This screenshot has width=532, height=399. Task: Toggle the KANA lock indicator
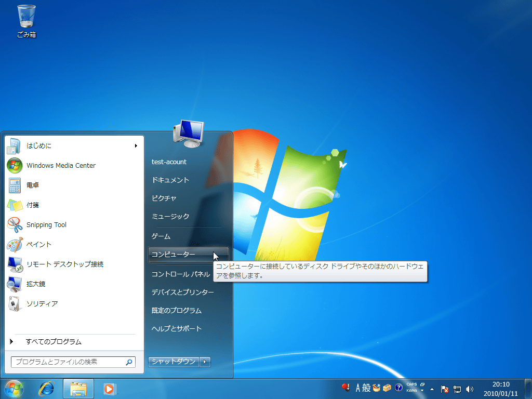click(x=411, y=391)
